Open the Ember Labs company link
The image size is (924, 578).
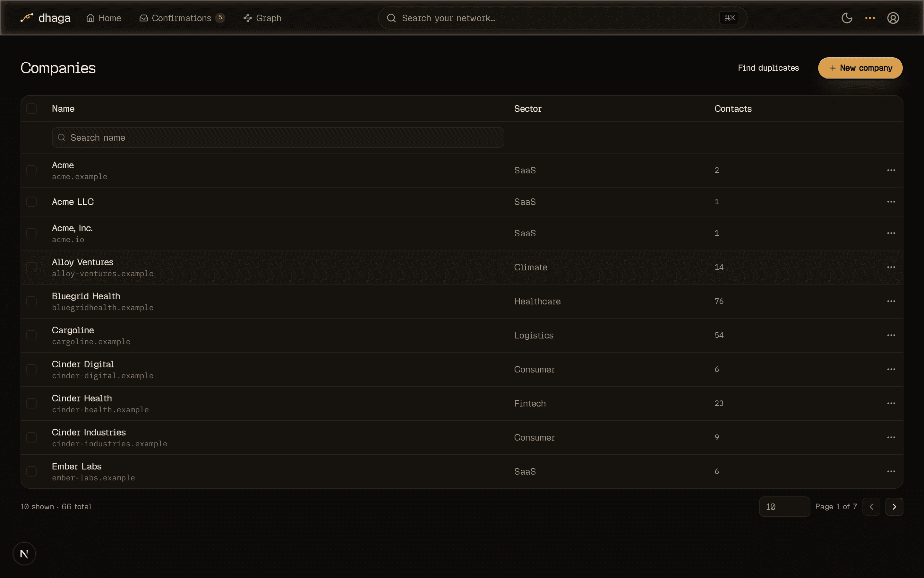[x=77, y=466]
